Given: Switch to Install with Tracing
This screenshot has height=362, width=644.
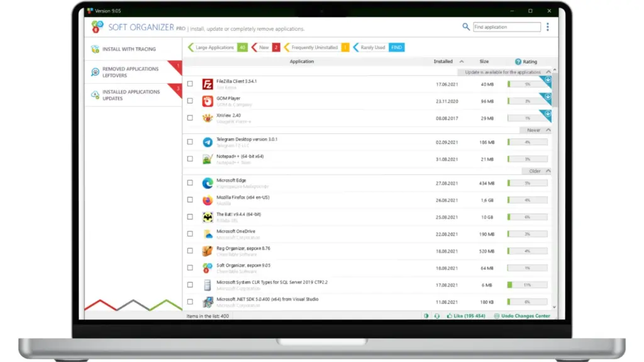Looking at the screenshot, I should [129, 49].
